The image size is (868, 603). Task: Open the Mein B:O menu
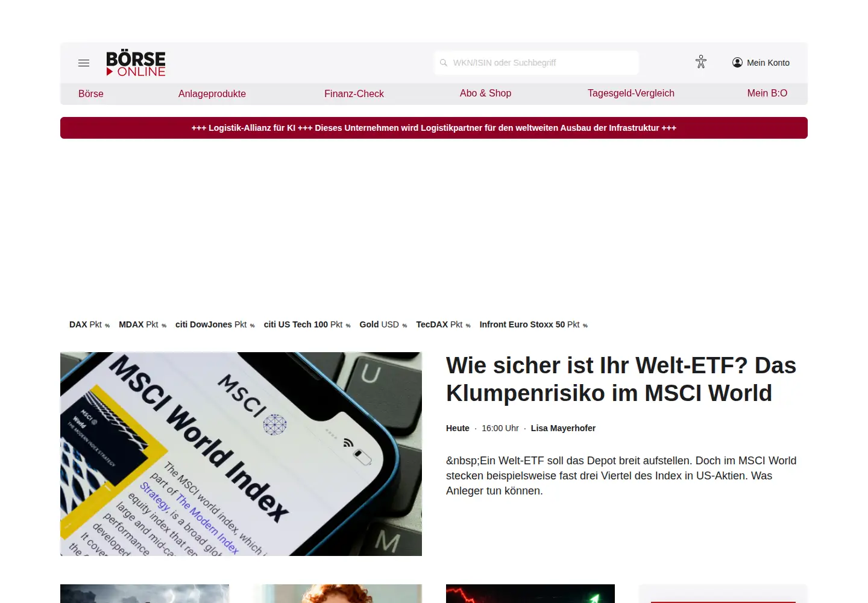tap(767, 93)
